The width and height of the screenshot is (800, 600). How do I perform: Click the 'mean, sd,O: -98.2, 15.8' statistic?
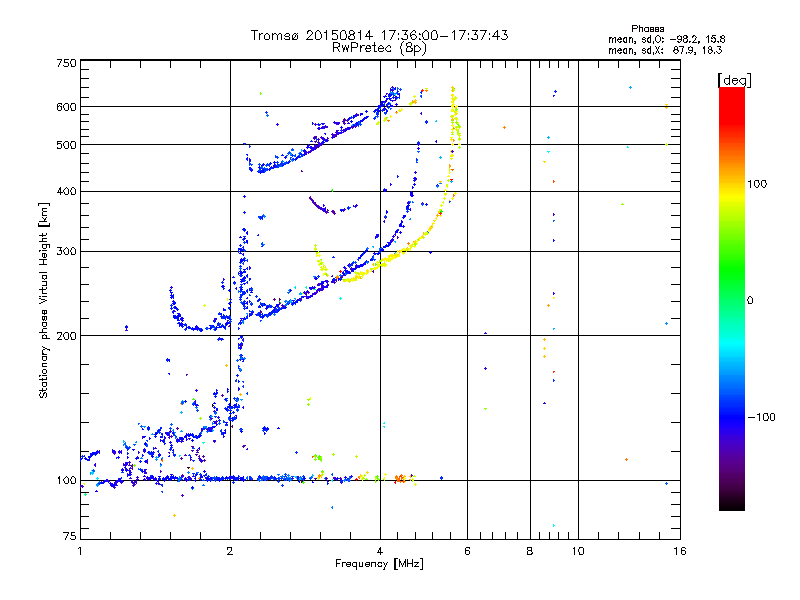point(666,39)
